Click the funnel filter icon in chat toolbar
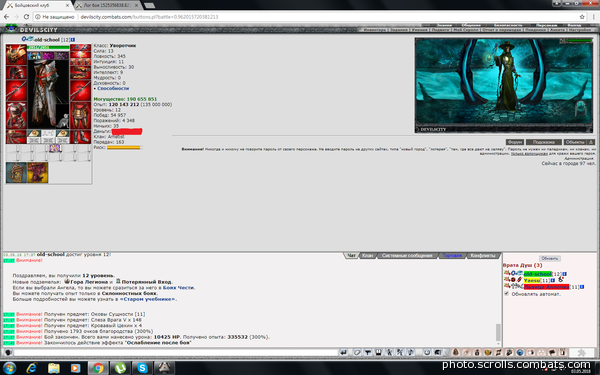Screen dimensions: 600x375 coord(368,352)
